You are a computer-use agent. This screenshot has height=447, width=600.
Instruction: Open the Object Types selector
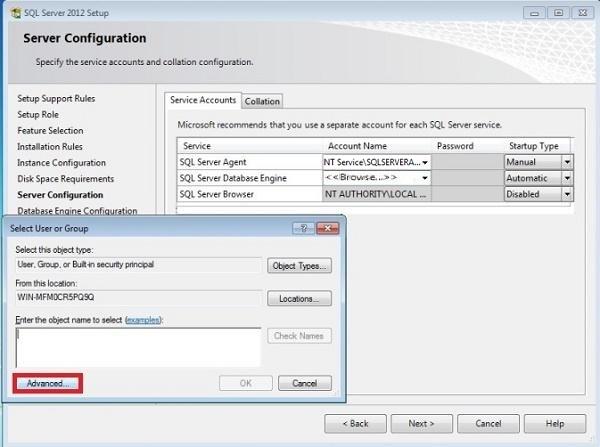click(x=299, y=266)
